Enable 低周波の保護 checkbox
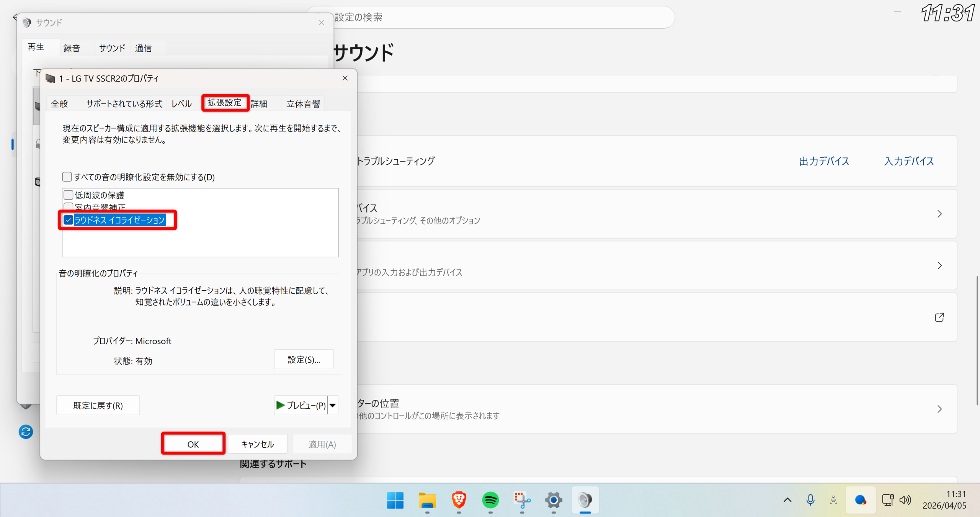This screenshot has width=980, height=517. point(69,195)
